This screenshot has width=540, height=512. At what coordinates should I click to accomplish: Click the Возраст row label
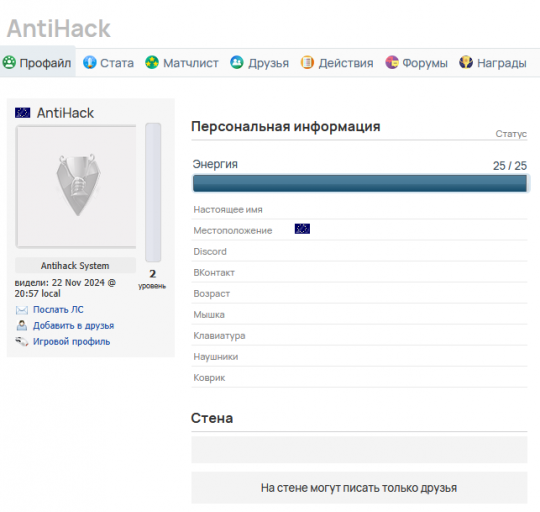click(211, 293)
